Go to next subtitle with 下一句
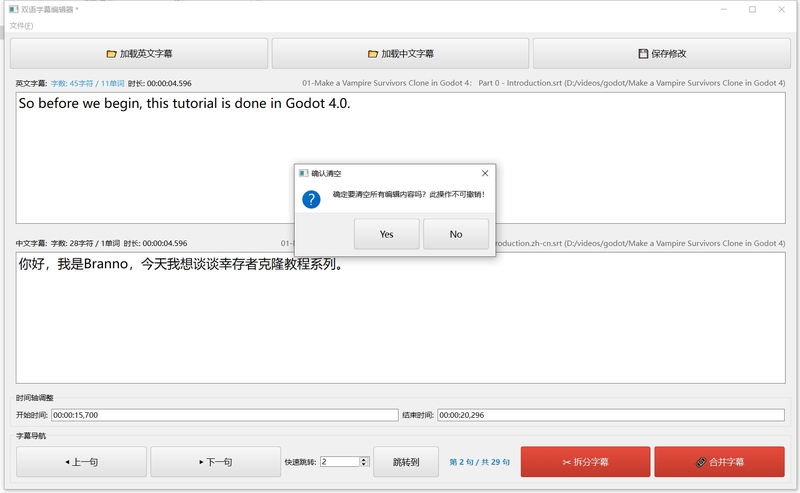The image size is (800, 493). 215,462
